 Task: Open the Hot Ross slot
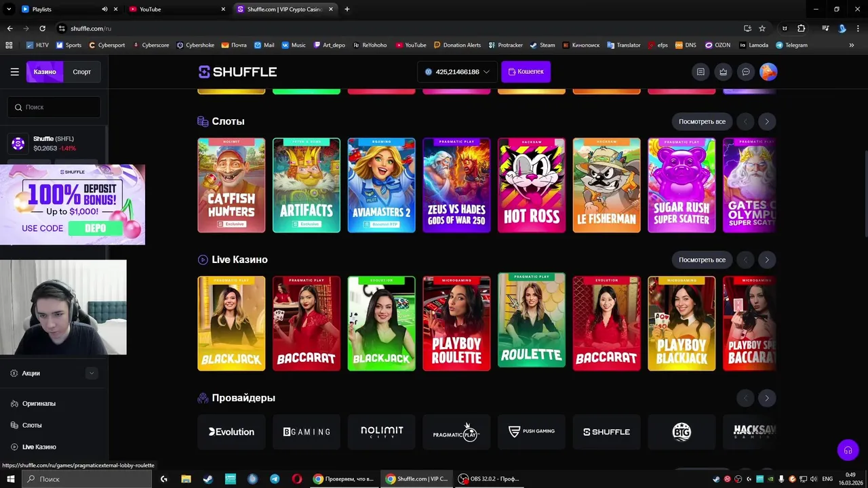532,185
